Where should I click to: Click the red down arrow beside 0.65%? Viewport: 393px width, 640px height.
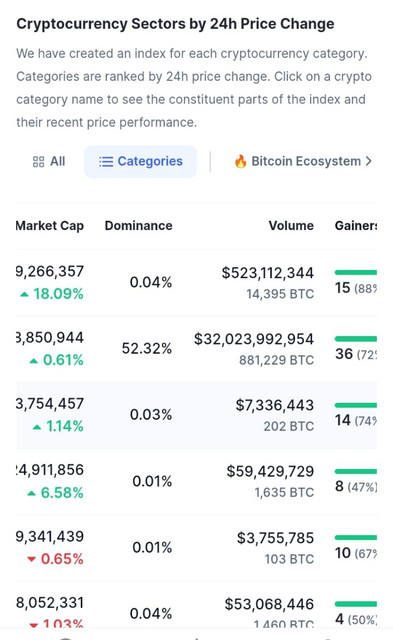point(31,559)
